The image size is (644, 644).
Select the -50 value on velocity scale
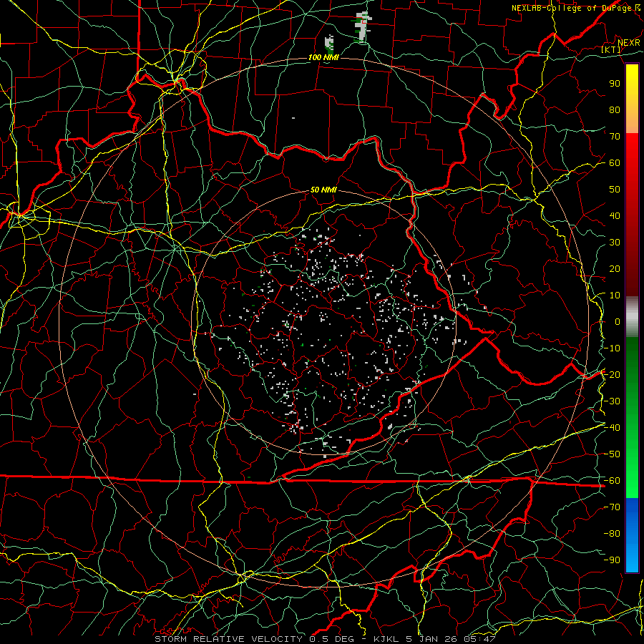612,454
